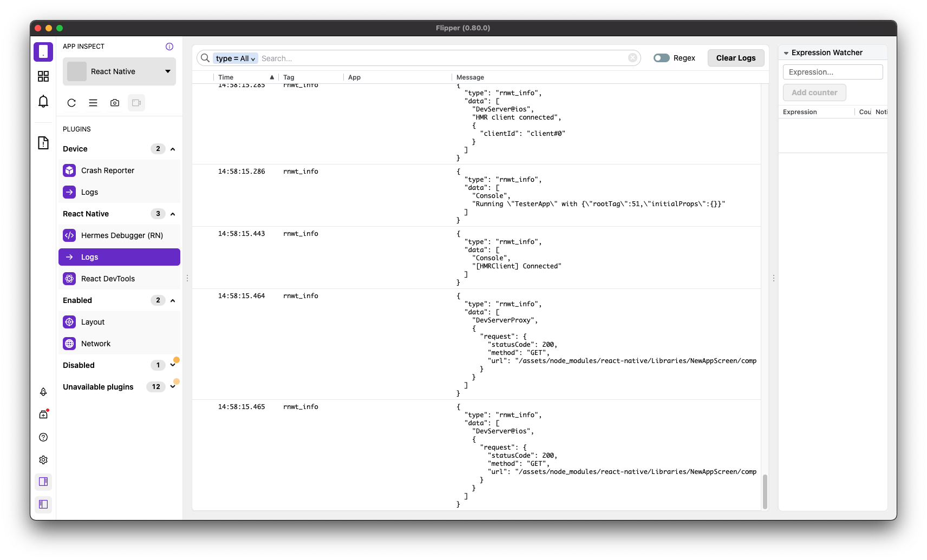Click the video record icon

pos(136,103)
